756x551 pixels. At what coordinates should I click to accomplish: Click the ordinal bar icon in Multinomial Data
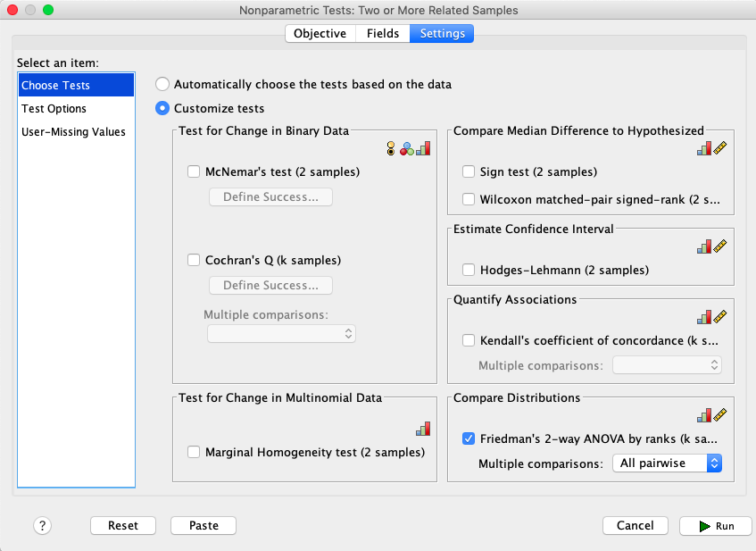tap(423, 429)
